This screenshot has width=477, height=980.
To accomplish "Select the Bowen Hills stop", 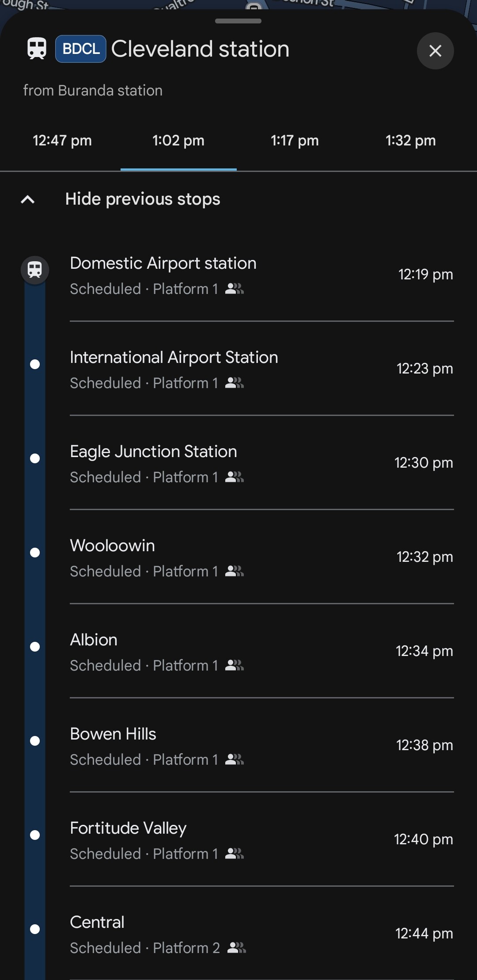I will [x=261, y=746].
